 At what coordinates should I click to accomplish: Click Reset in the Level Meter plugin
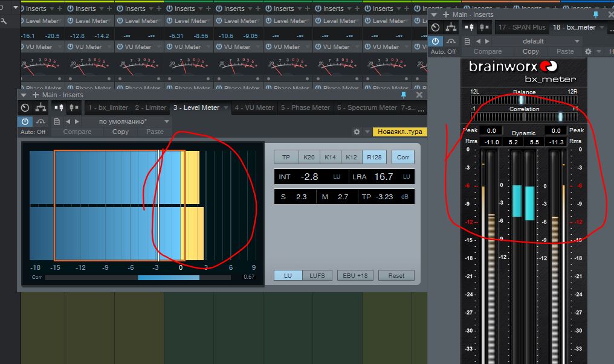(x=396, y=276)
